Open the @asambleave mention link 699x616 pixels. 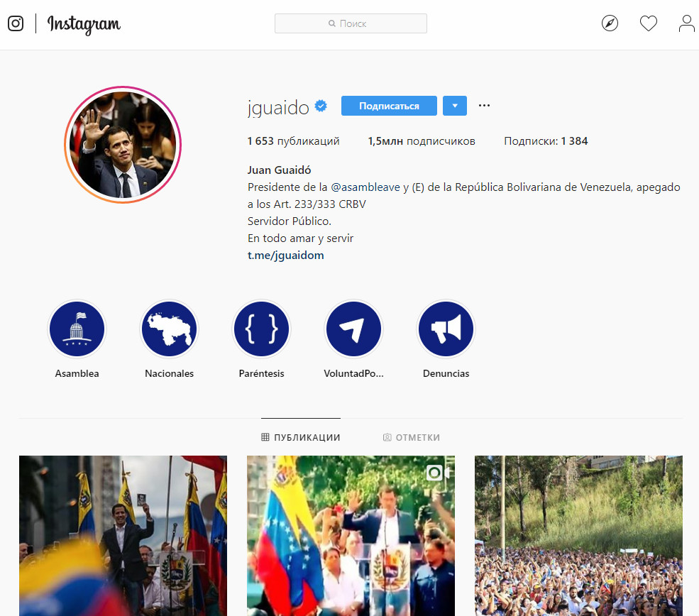(365, 187)
